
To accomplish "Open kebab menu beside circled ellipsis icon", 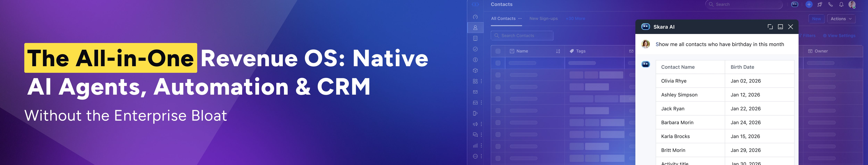I will 482,156.
